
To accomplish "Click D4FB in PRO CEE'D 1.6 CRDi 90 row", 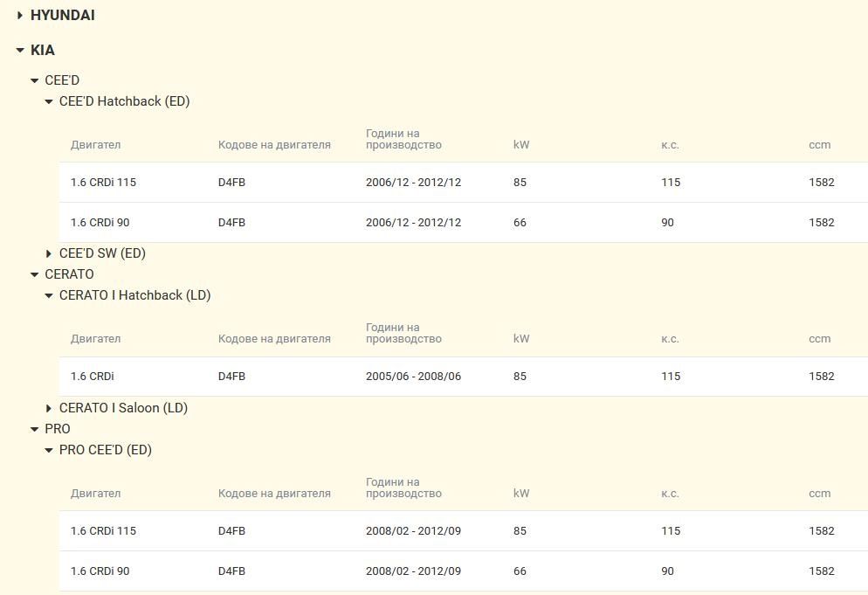I will (231, 571).
